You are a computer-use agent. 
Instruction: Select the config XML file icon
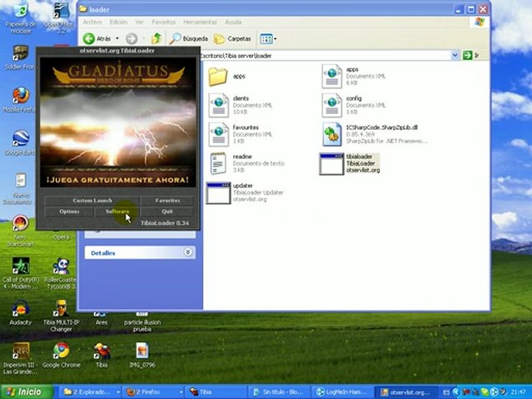tap(331, 105)
